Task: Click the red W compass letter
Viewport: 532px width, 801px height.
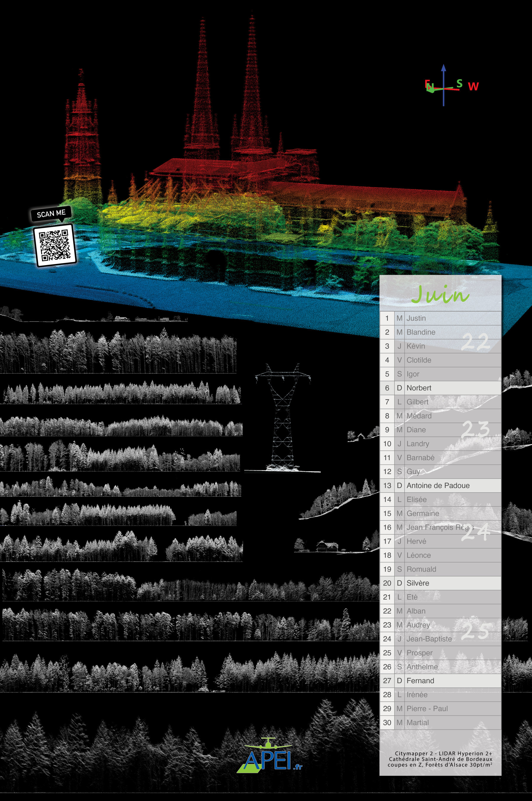Action: tap(473, 87)
